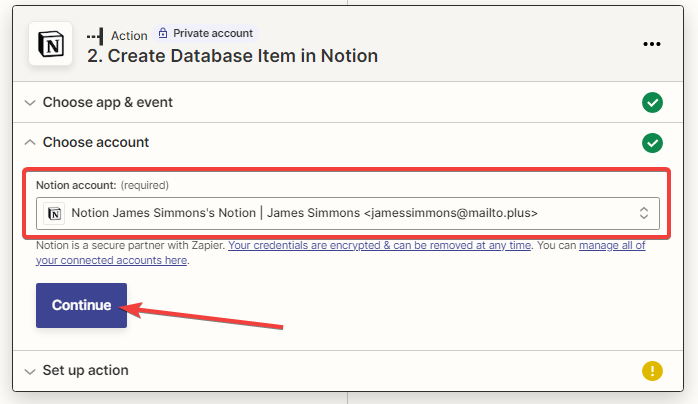Expand the Choose app & event chevron
Screen dimensions: 698x404
29,102
